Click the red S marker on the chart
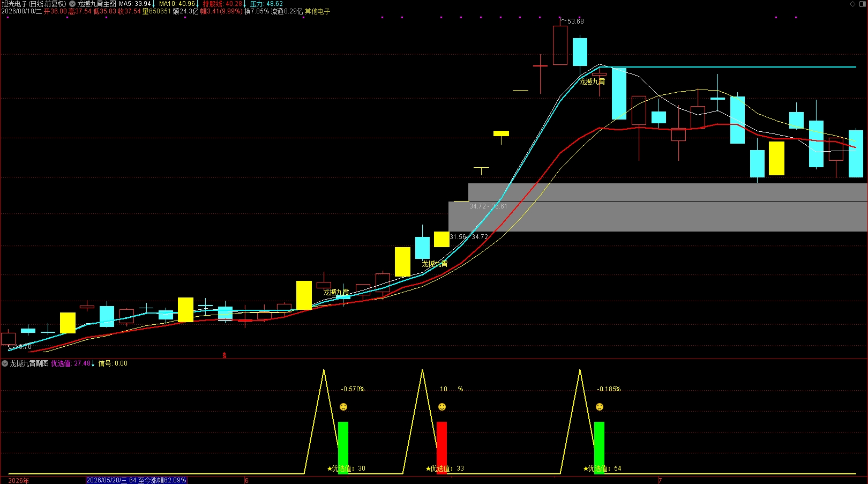 coord(225,355)
